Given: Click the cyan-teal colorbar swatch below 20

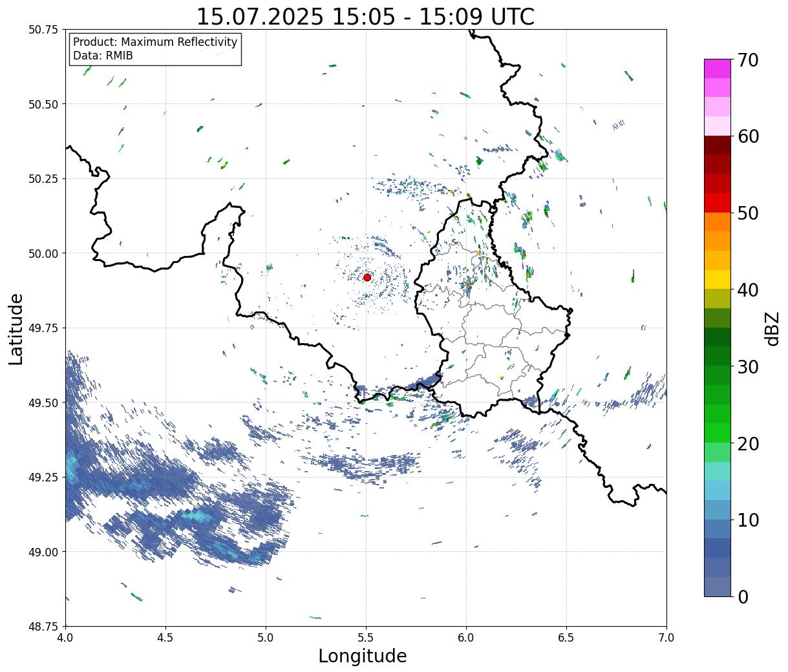Looking at the screenshot, I should 718,472.
